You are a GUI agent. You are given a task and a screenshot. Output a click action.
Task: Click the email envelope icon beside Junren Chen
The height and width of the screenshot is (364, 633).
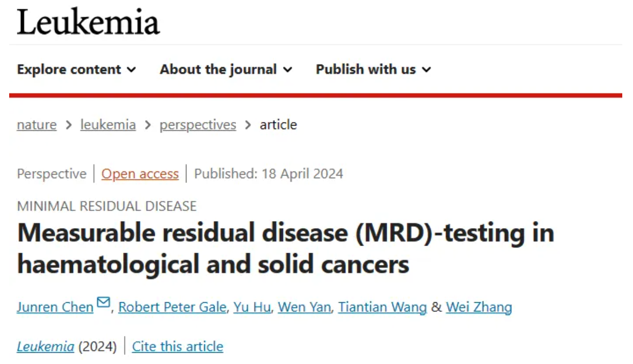click(103, 303)
